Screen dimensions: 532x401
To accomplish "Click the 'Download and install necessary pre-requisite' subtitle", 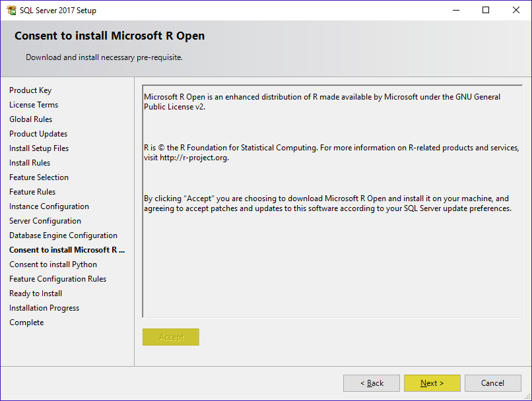I will click(x=104, y=57).
